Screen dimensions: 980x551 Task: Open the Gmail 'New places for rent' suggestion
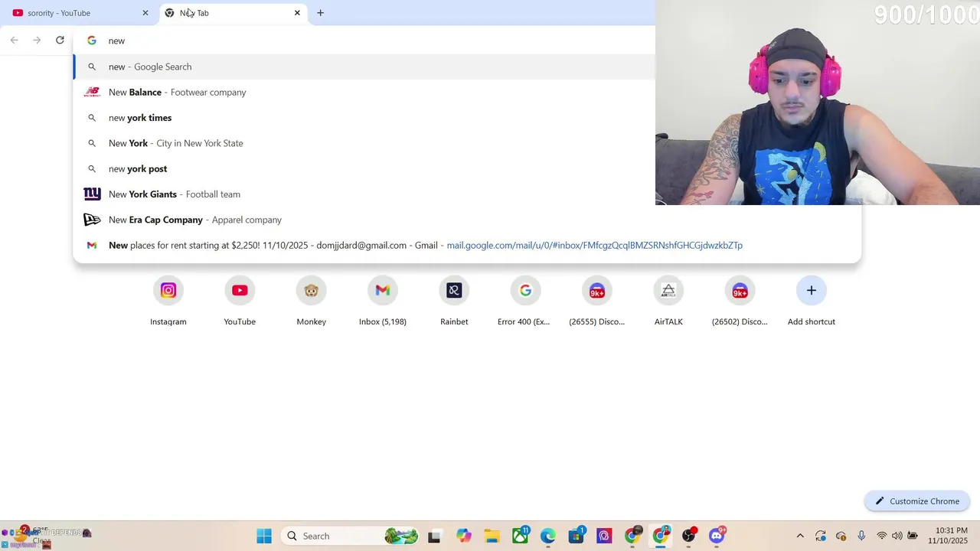(467, 245)
